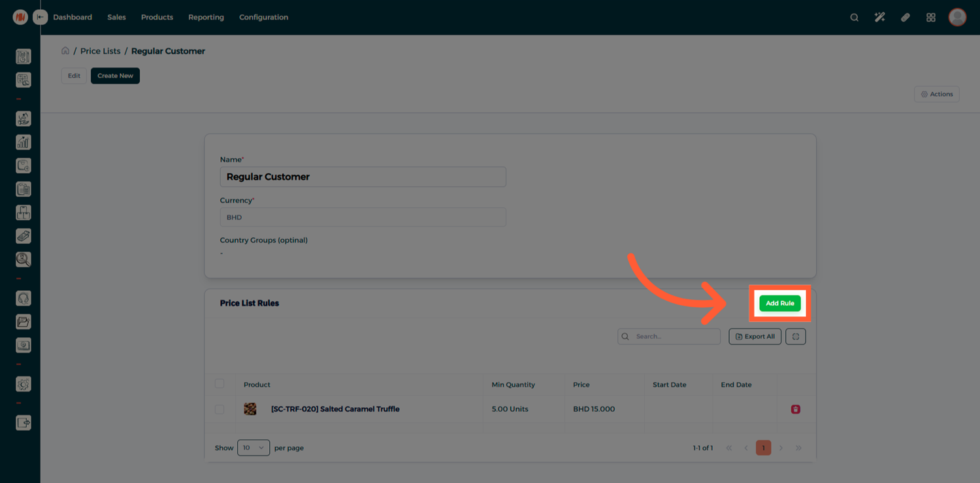The image size is (980, 483).
Task: Select all rows via header checkbox
Action: (220, 384)
